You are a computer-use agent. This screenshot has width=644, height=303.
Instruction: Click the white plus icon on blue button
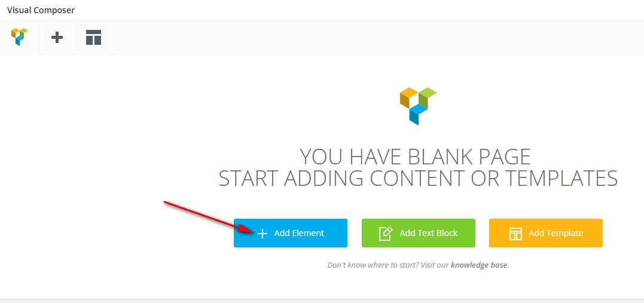(x=263, y=234)
